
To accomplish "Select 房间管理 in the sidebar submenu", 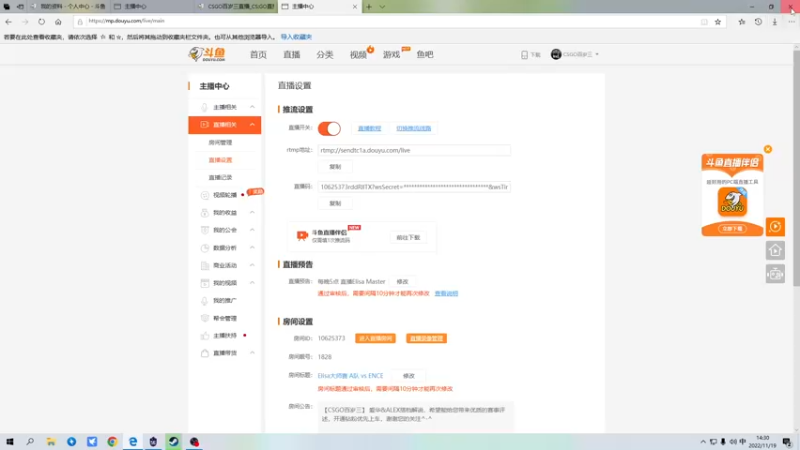I will [x=220, y=143].
